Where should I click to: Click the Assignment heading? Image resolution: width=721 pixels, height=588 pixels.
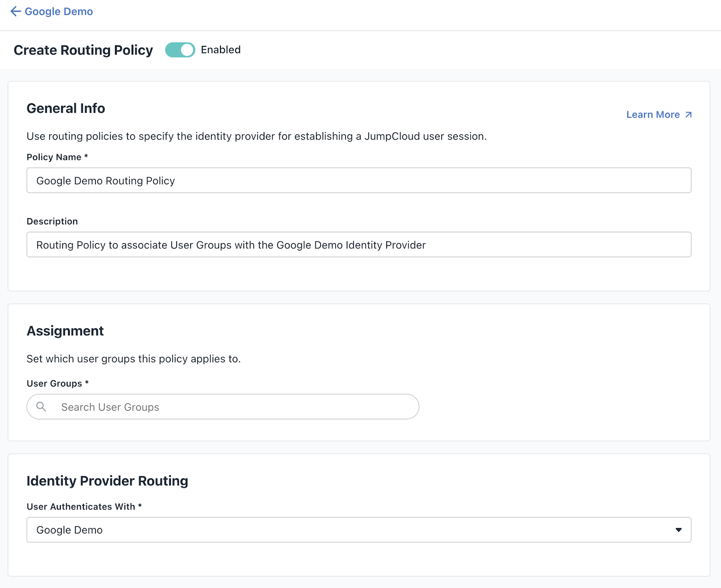point(65,331)
